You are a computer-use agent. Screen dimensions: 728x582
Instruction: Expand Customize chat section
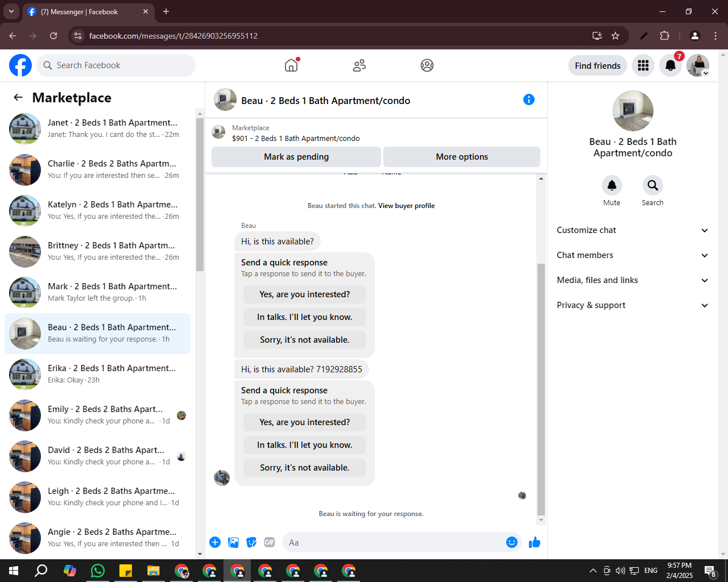coord(633,230)
